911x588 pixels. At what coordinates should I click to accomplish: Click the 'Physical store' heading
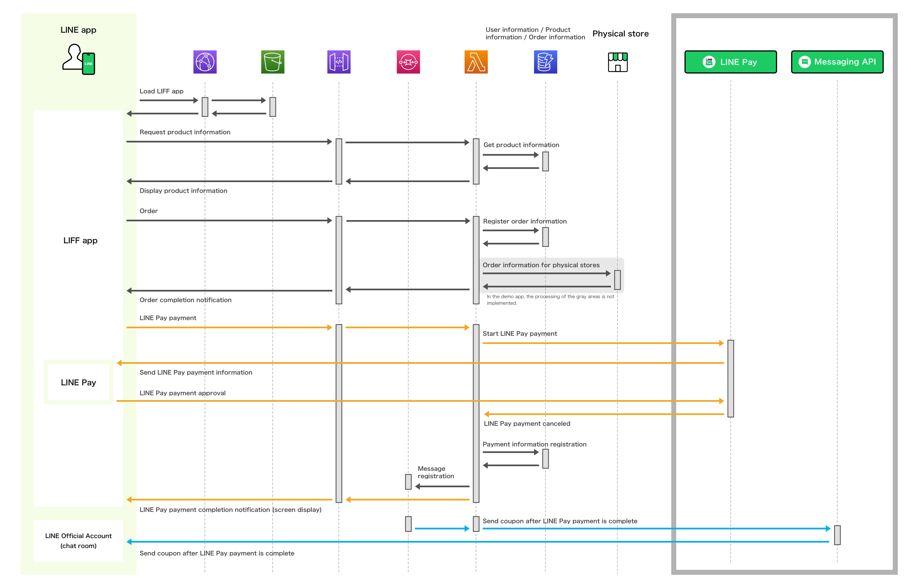pyautogui.click(x=620, y=34)
